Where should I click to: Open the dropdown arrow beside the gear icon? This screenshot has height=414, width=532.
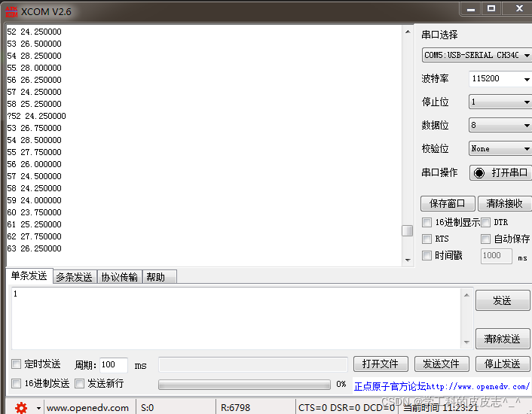(38, 408)
